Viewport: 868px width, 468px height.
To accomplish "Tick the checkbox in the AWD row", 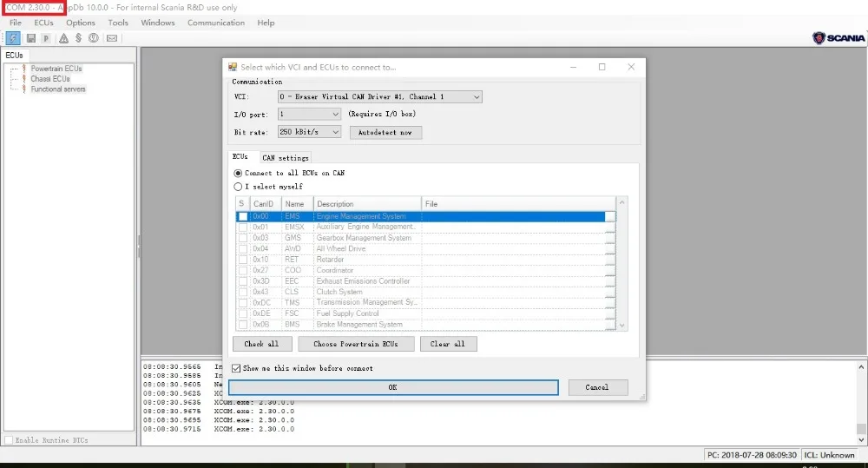I will pos(243,248).
